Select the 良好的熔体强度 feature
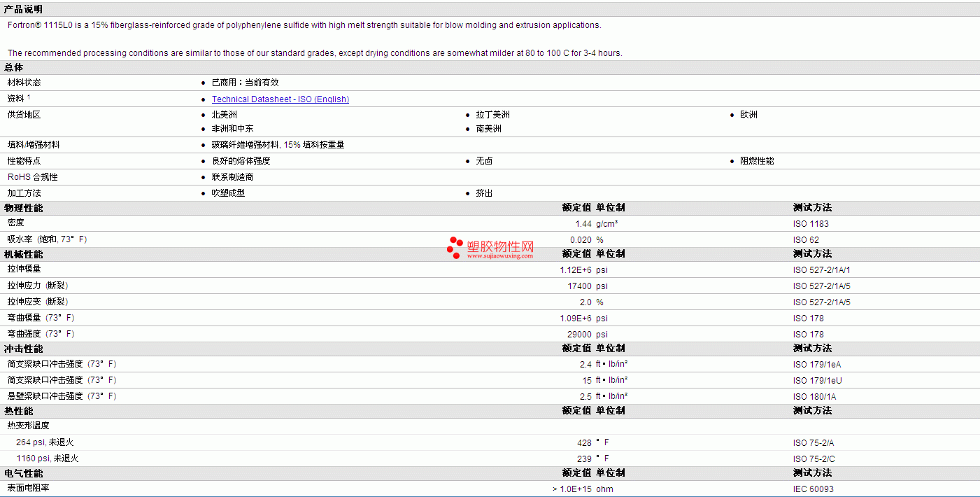This screenshot has width=980, height=497. coord(241,161)
